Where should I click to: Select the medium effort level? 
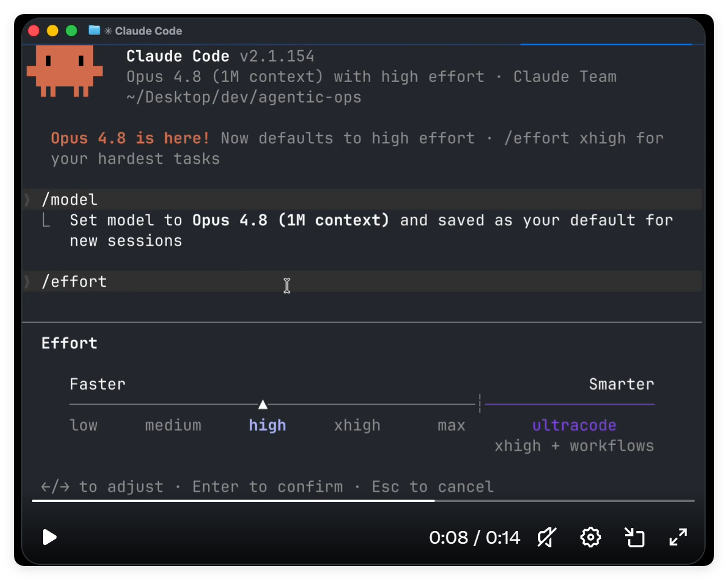point(173,425)
